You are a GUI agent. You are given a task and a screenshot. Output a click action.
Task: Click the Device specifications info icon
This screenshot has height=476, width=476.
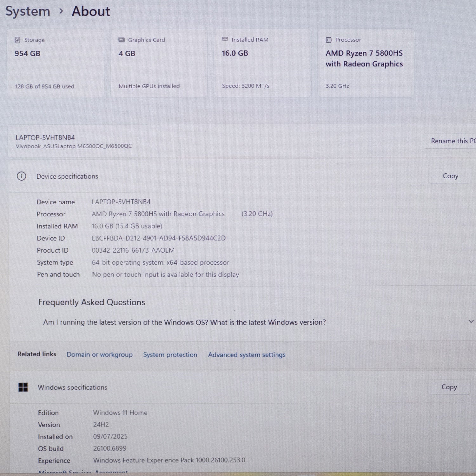(22, 176)
